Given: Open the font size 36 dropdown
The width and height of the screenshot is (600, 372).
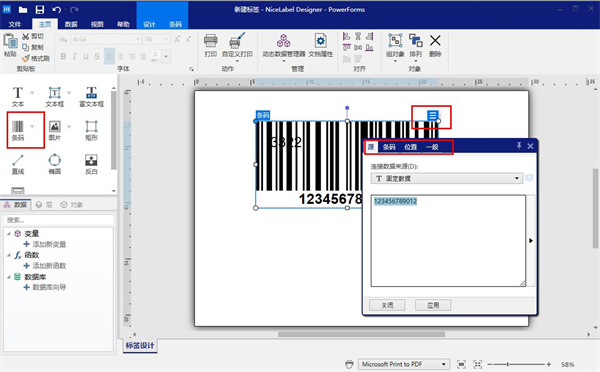Looking at the screenshot, I should click(166, 39).
